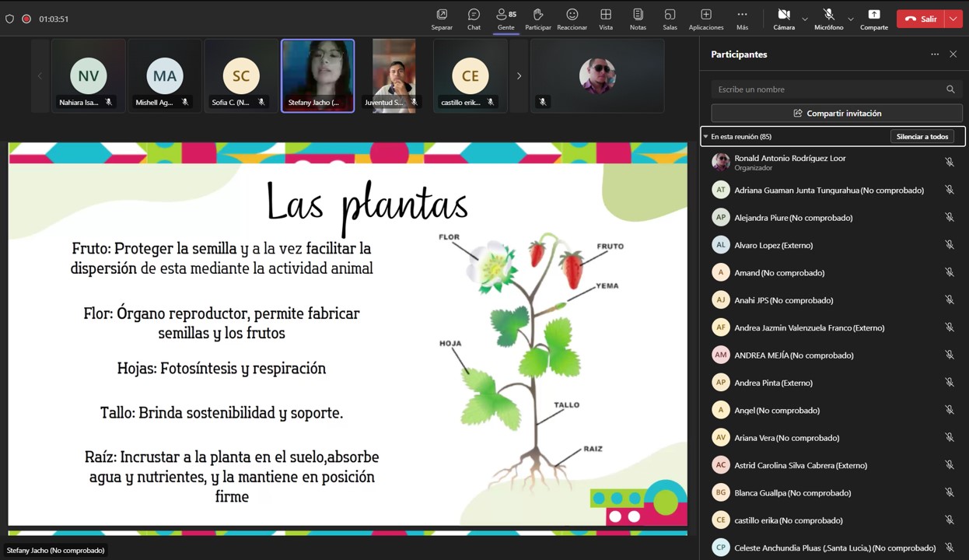Image resolution: width=969 pixels, height=560 pixels.
Task: Expand the camera options arrow
Action: 805,19
